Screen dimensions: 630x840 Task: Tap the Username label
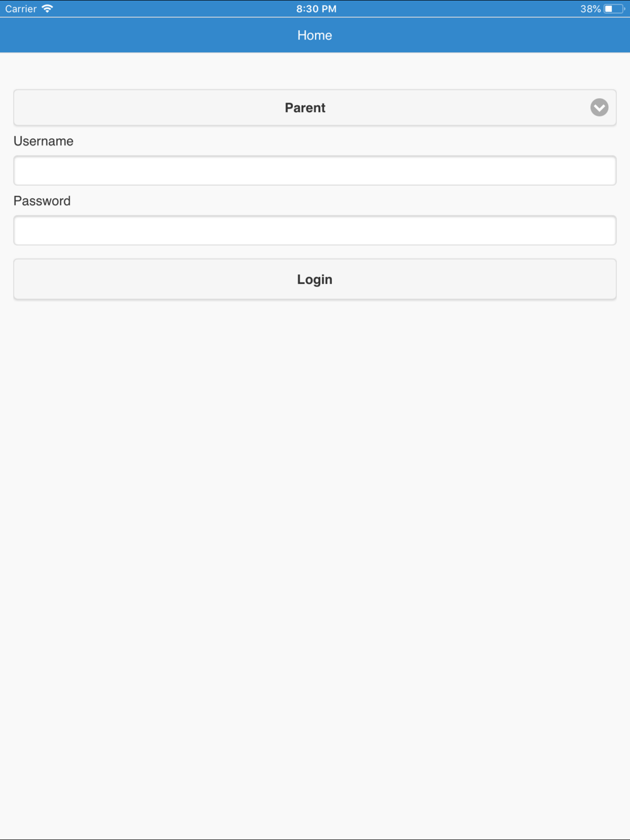coord(43,141)
